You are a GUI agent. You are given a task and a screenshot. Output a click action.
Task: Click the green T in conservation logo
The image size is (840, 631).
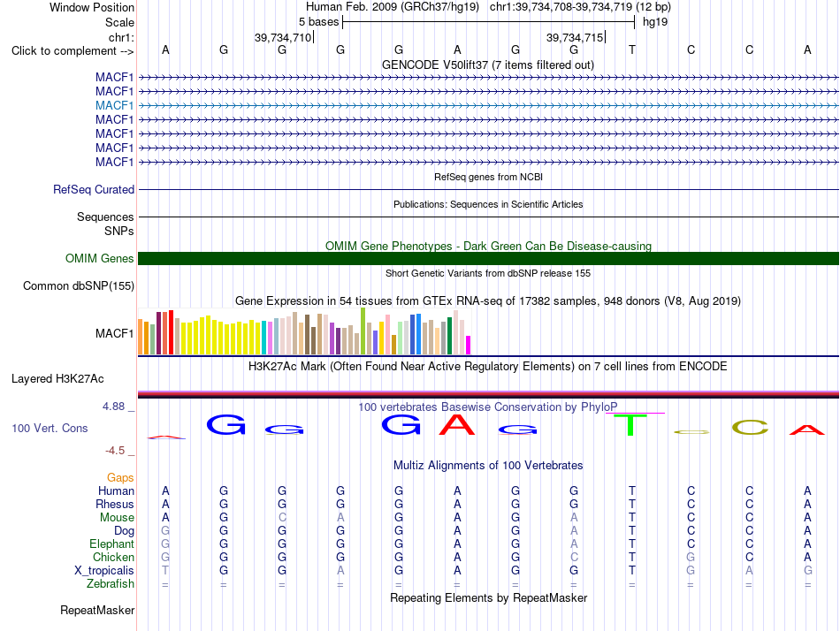630,425
